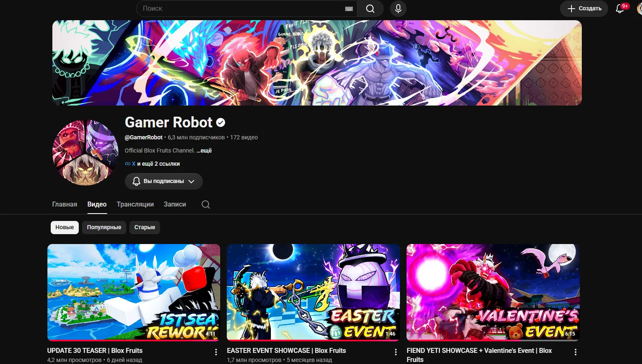Sort videos by Популярные
Screen dimensions: 642x364
coord(104,228)
